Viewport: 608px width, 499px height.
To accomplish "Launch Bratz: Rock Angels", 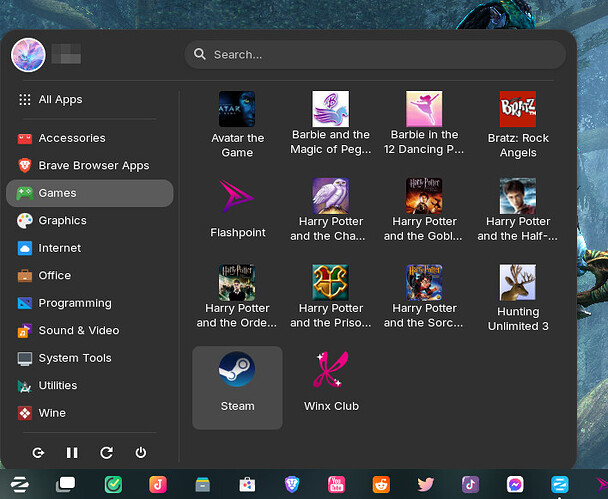I will pyautogui.click(x=518, y=125).
